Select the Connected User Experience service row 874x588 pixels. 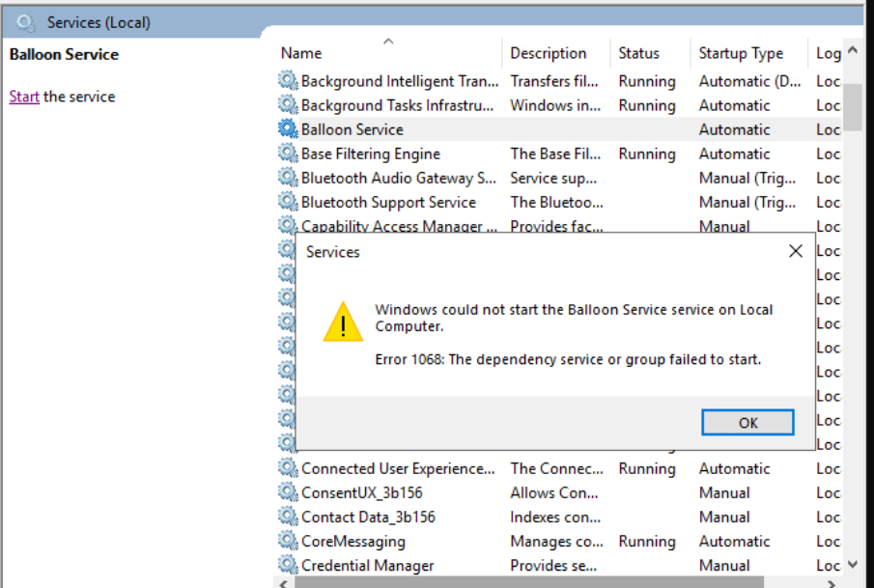[398, 469]
